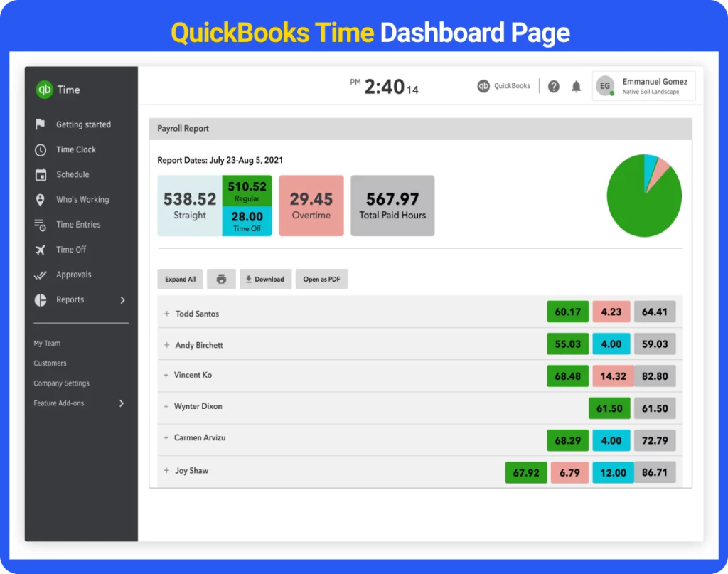Click the Payroll Report header title
Screen dimensions: 728x574
(183, 129)
